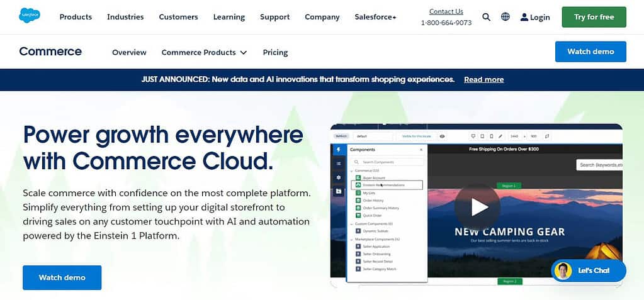Click the list structure icon in preview sidebar
Viewport: 644px width, 300px height.
339,164
